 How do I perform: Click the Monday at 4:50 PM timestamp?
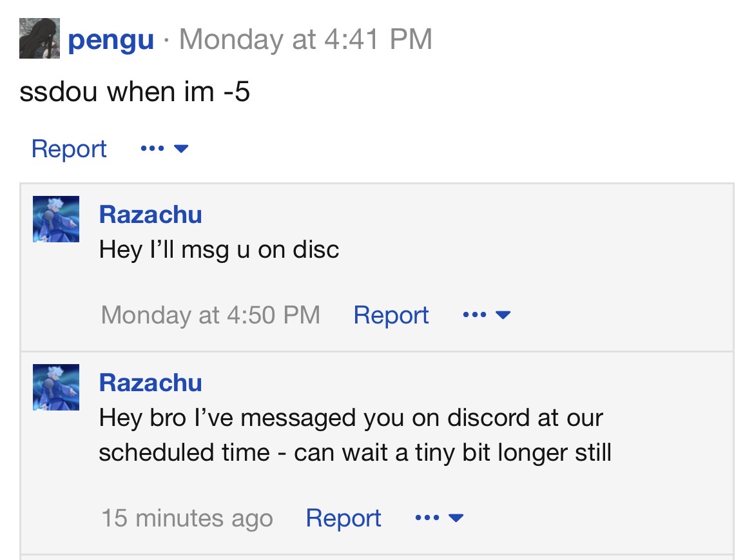click(211, 315)
